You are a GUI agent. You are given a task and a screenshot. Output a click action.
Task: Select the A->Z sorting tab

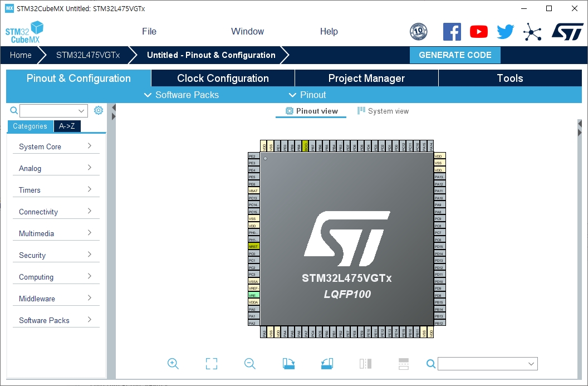click(x=67, y=126)
